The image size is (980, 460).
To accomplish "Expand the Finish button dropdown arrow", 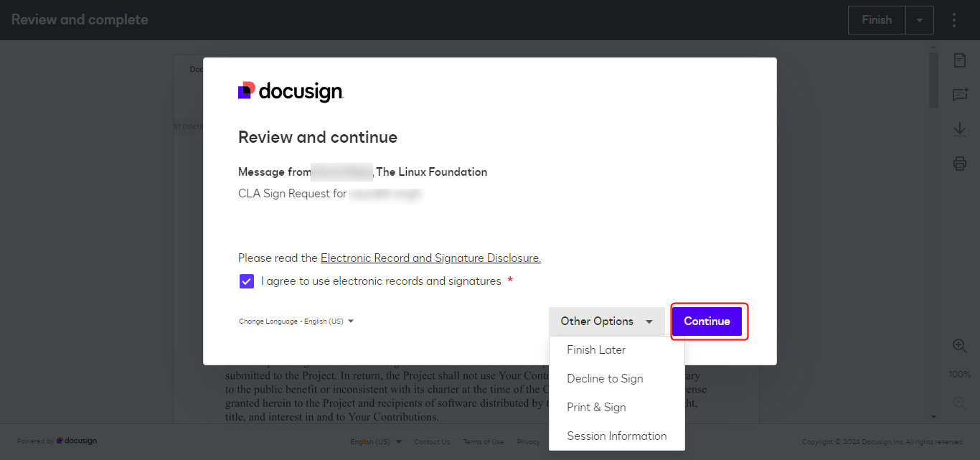I will (919, 20).
